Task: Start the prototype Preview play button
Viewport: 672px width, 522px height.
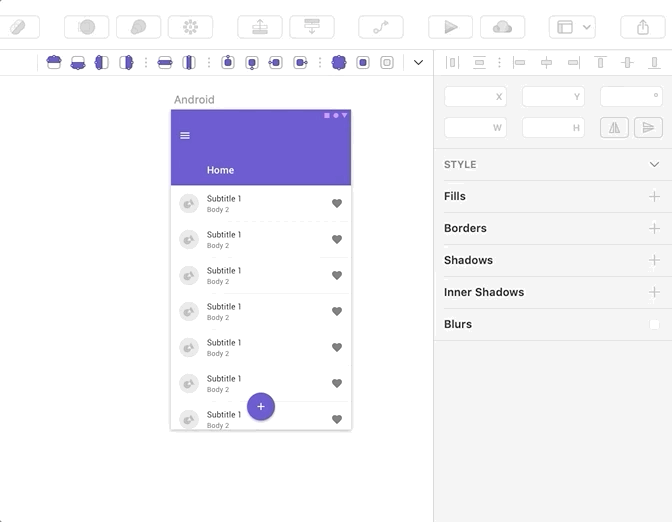Action: 450,27
